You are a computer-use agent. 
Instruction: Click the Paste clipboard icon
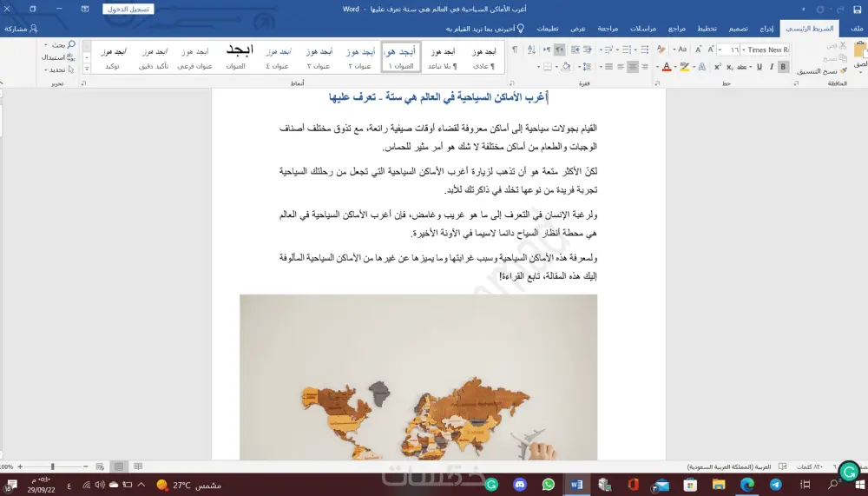[861, 50]
